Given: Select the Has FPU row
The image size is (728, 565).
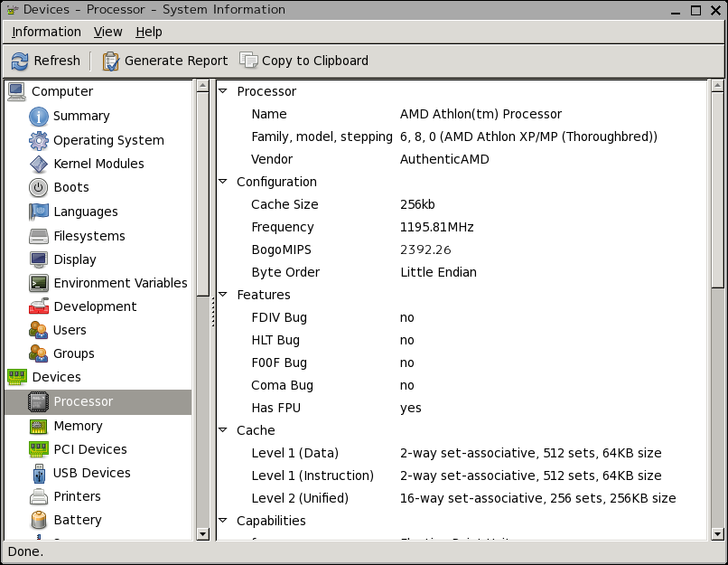Looking at the screenshot, I should click(x=463, y=408).
